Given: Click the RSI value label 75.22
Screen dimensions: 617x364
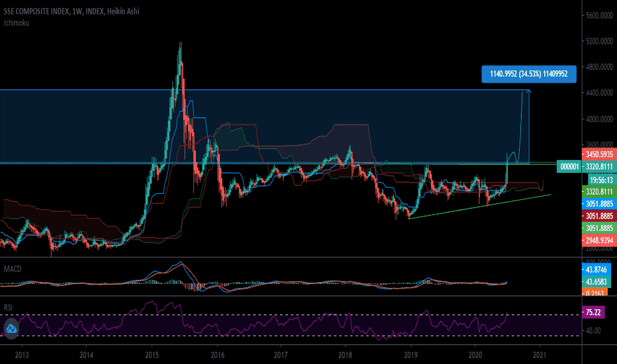Looking at the screenshot, I should coord(593,312).
